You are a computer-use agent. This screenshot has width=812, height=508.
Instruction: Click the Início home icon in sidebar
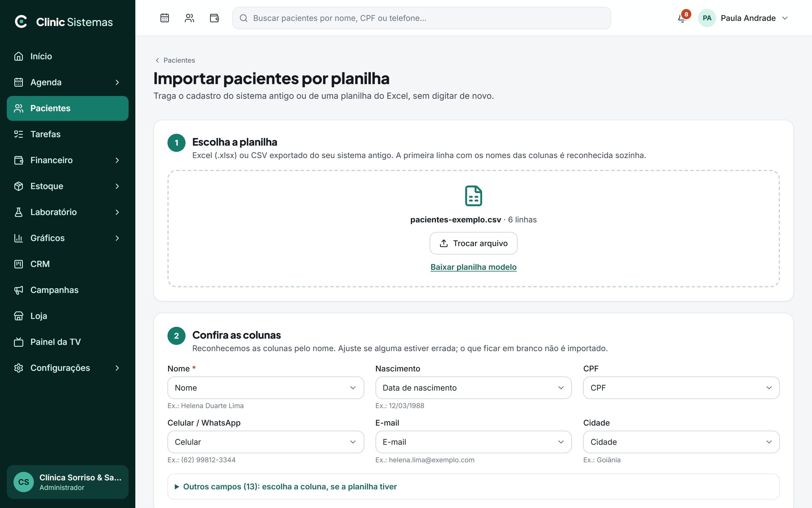19,56
